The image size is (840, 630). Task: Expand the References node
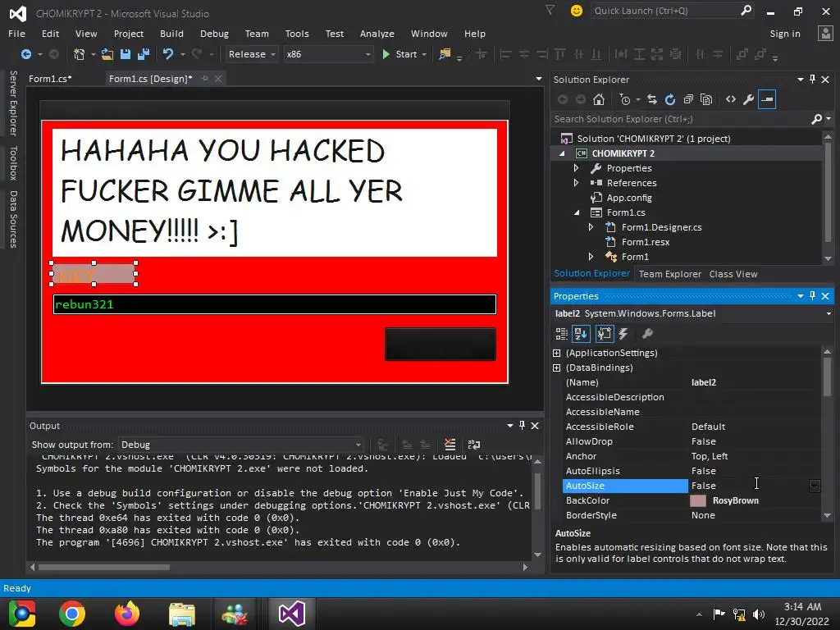coord(576,183)
